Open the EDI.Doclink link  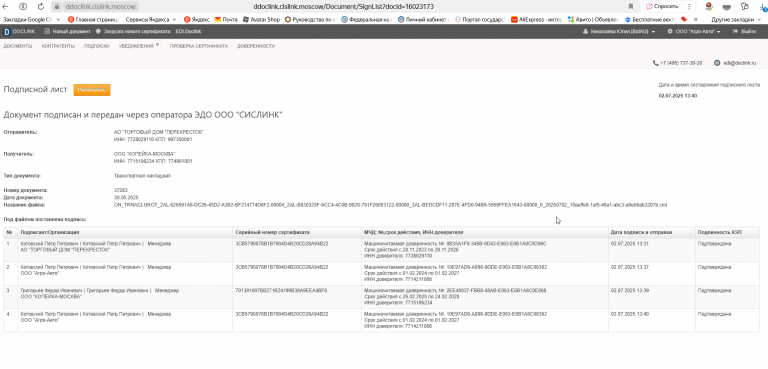click(x=188, y=31)
